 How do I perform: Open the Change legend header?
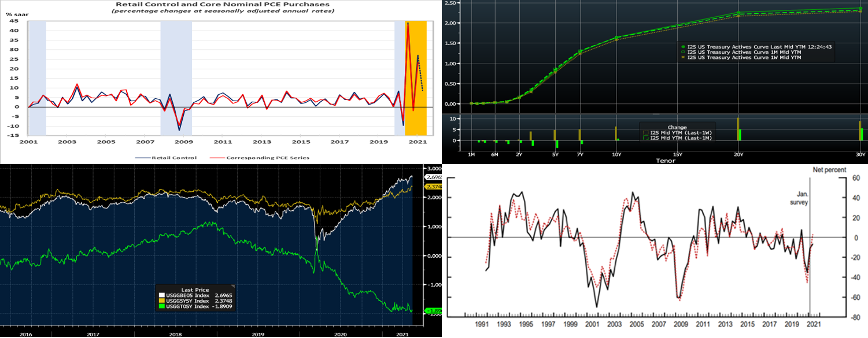pos(677,127)
